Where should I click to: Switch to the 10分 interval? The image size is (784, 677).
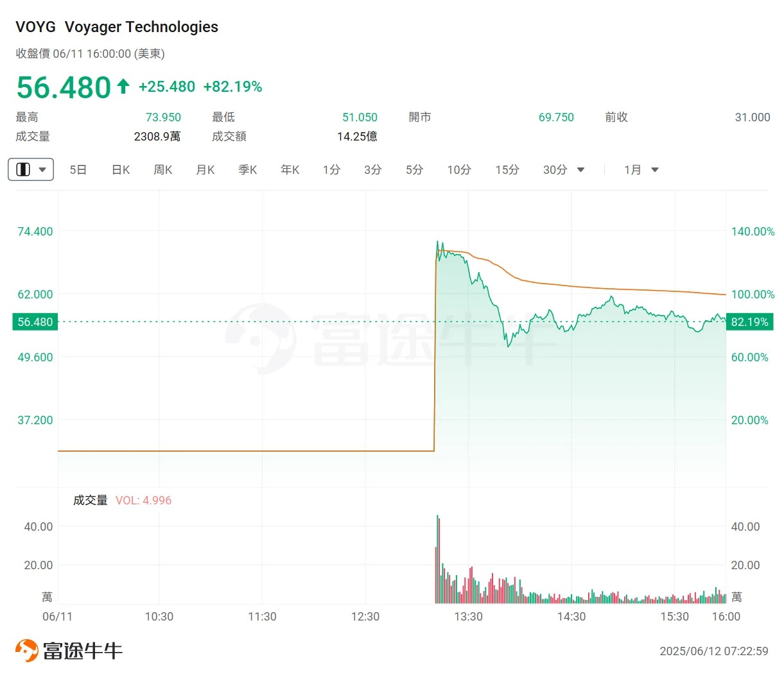(459, 170)
